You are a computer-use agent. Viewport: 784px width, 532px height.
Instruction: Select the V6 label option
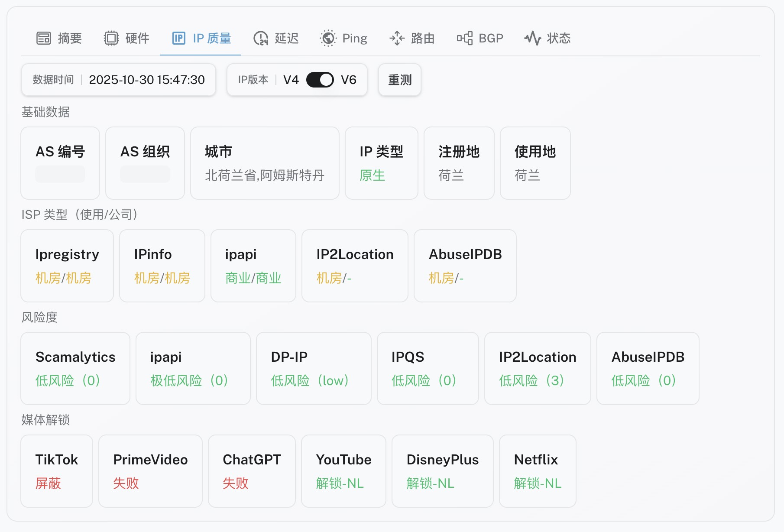tap(348, 80)
